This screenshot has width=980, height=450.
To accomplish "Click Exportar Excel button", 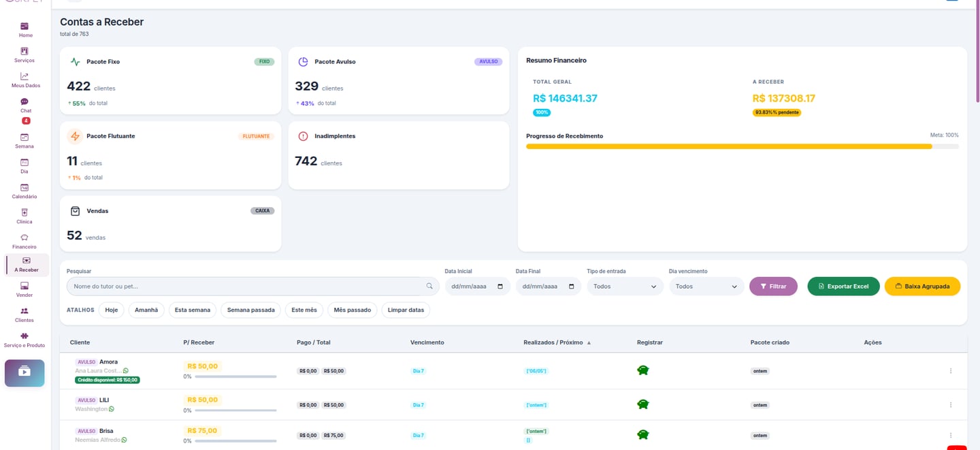I will click(x=843, y=287).
